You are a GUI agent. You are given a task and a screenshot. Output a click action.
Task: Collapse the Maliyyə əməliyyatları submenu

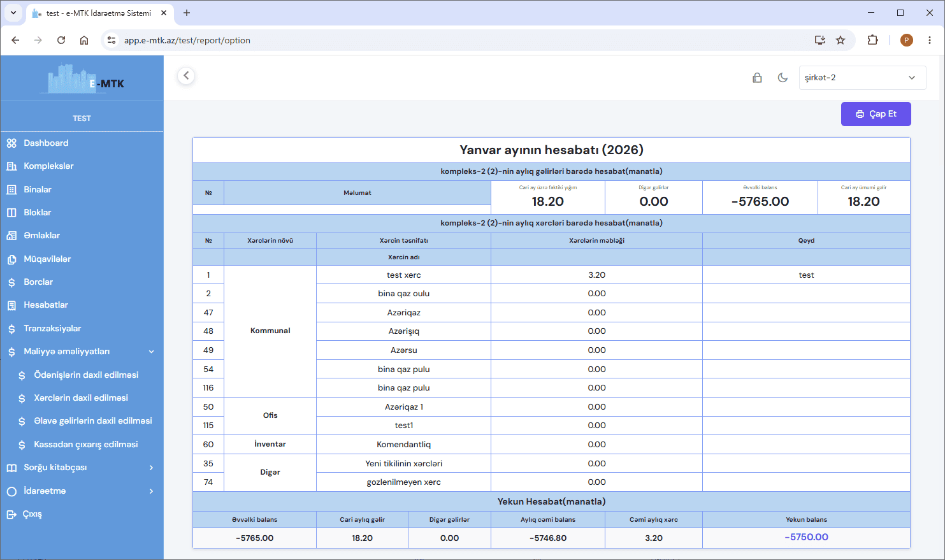(x=152, y=352)
